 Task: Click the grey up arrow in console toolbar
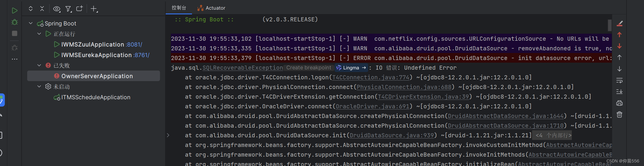(619, 57)
